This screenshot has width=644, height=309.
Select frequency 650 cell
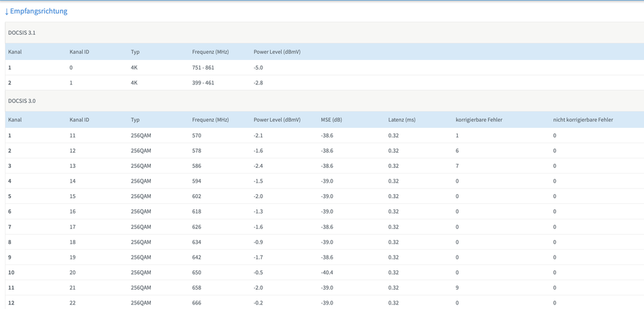[x=197, y=272]
